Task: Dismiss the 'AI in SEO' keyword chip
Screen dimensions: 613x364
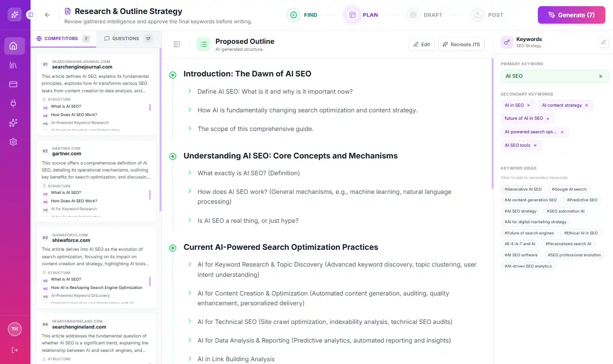Action: coord(528,105)
